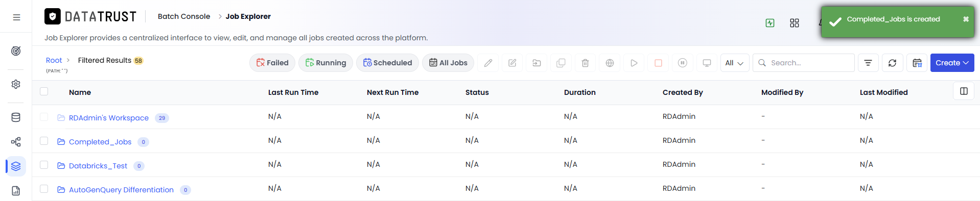Click the move to folder toolbar icon

(x=536, y=63)
